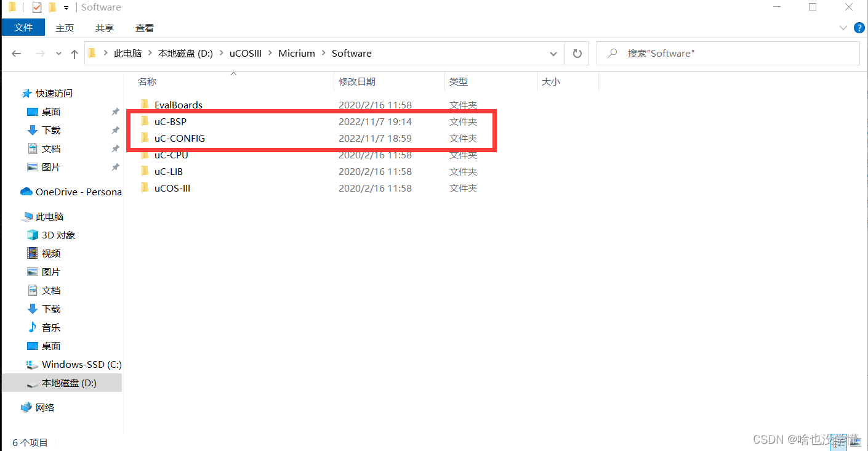
Task: Click the 文件夹 type cell of uCOS-III
Action: (x=463, y=188)
